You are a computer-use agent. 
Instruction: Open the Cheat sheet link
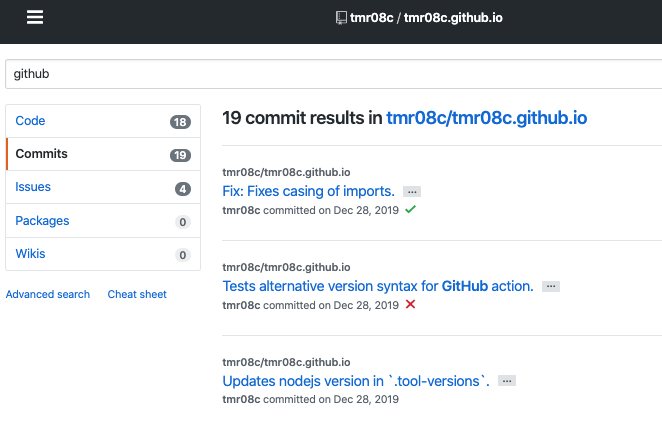tap(137, 294)
